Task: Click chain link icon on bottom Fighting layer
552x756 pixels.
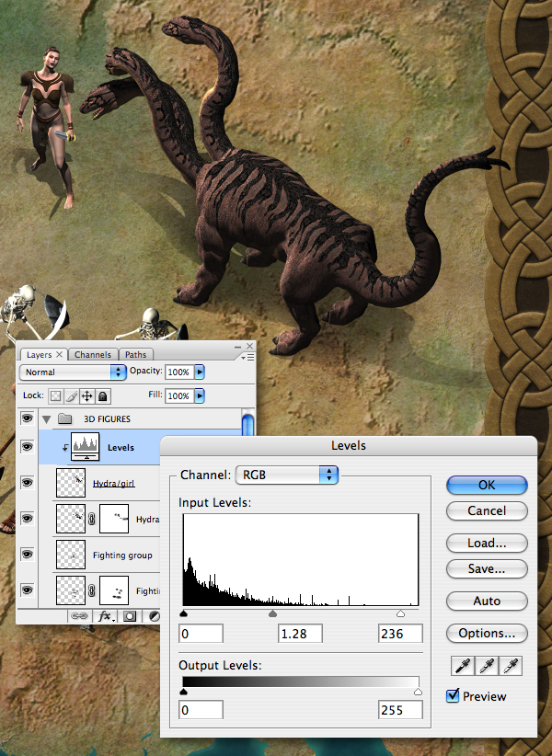Action: click(92, 590)
